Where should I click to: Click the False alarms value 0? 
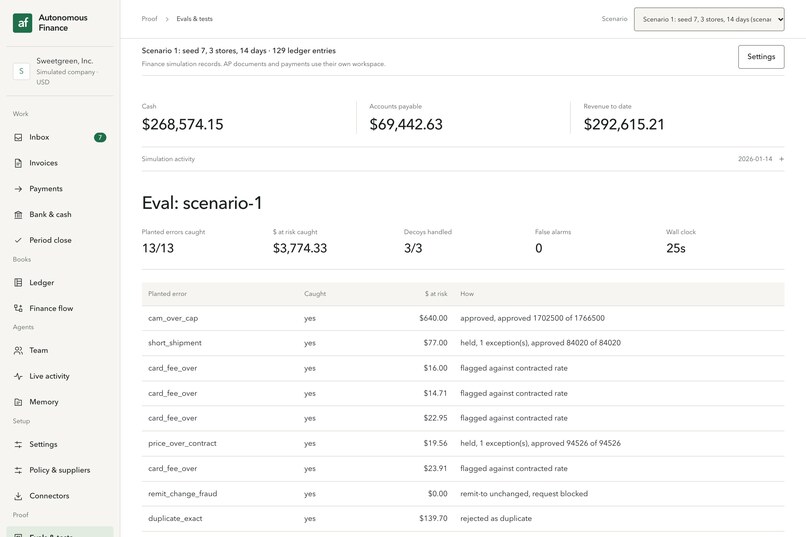[x=538, y=248]
